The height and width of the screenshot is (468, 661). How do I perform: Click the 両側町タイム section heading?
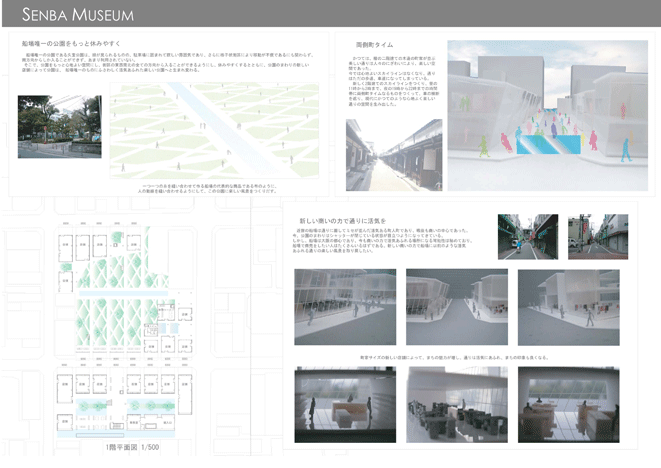[x=375, y=46]
